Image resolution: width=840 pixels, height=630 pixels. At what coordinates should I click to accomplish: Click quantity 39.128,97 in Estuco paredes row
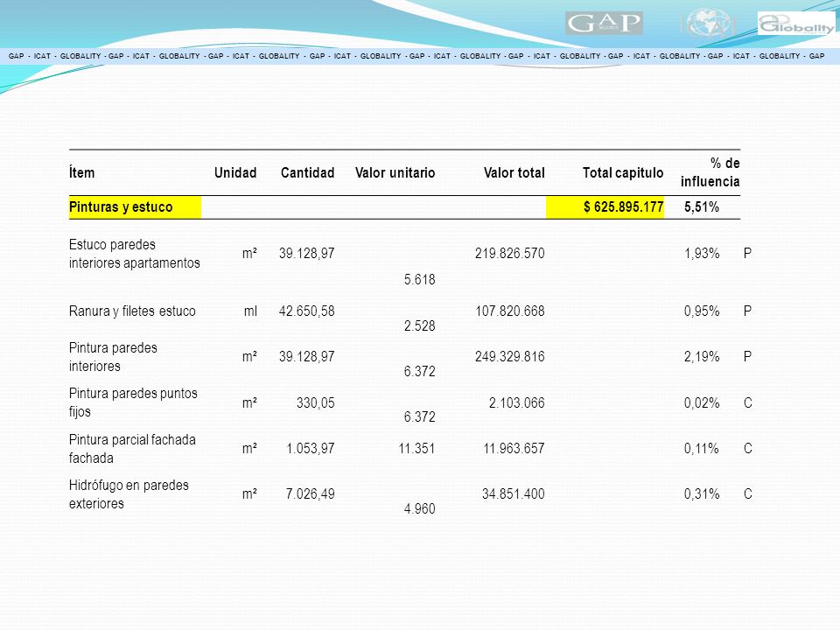(x=307, y=254)
